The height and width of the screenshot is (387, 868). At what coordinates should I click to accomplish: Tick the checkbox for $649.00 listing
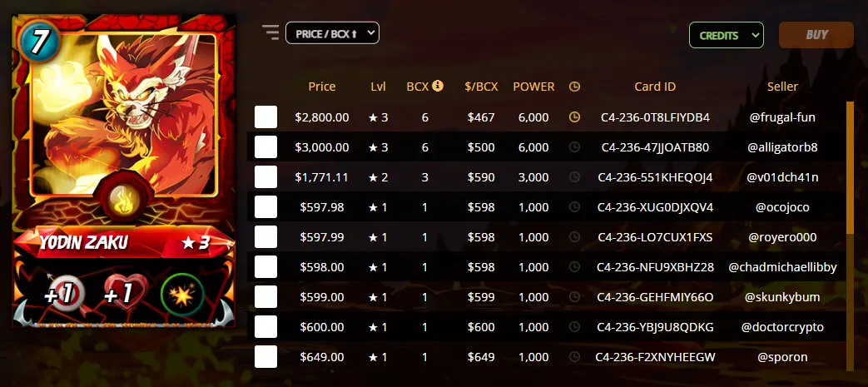[265, 356]
